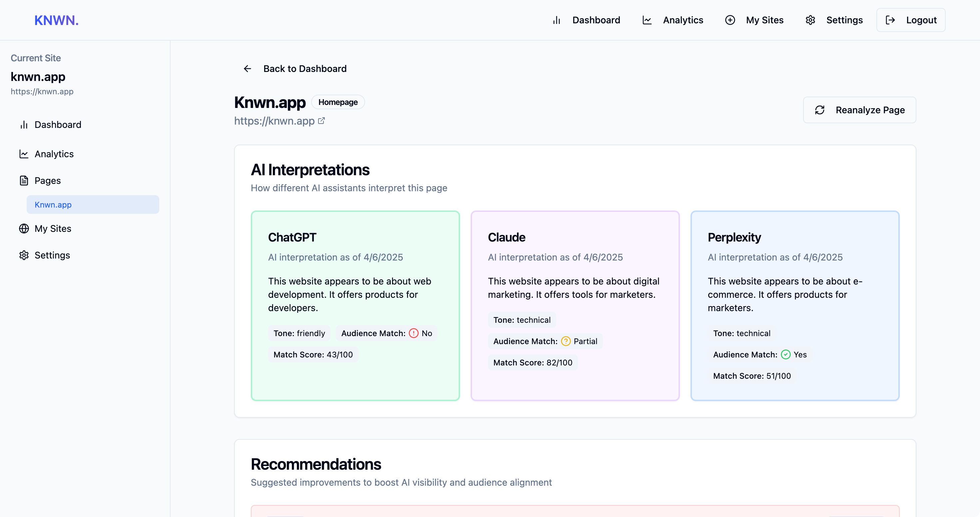The height and width of the screenshot is (517, 980).
Task: Click the external link icon beside URL
Action: 321,121
